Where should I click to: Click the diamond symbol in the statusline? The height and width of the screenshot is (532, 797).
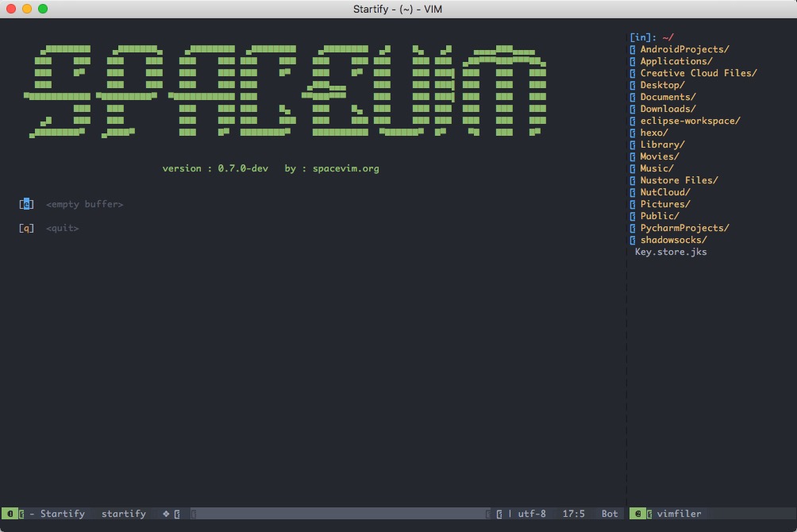click(x=166, y=514)
